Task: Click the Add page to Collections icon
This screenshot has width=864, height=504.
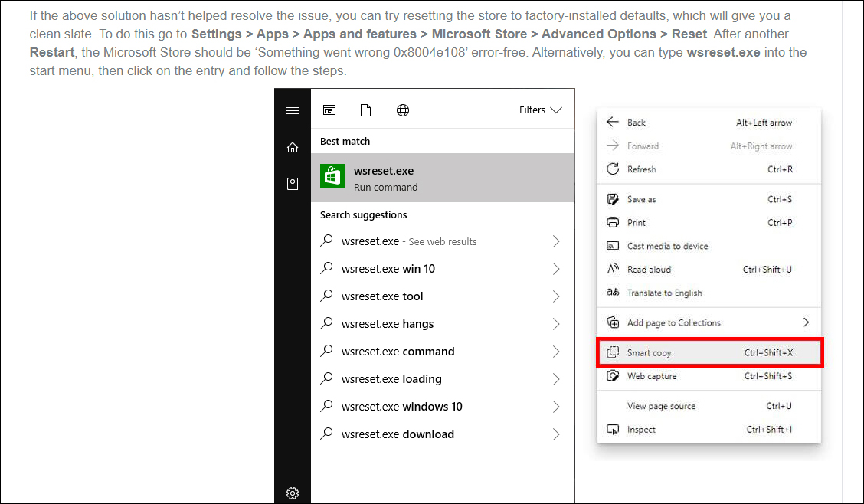Action: click(x=613, y=322)
